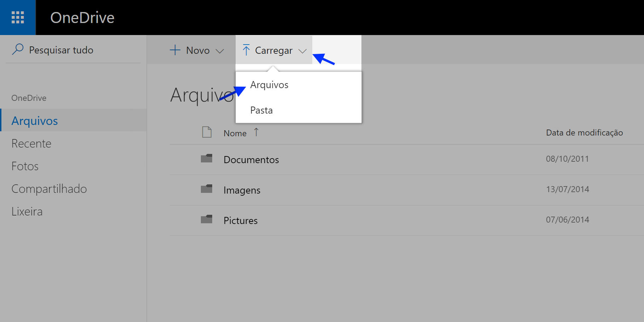This screenshot has width=644, height=322.
Task: Click the date 08/10/2011
Action: [x=567, y=159]
